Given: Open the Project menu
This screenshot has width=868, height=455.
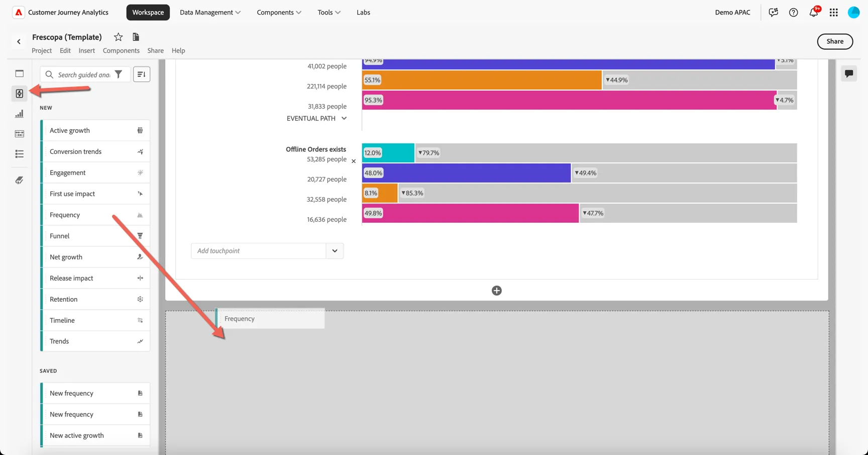Looking at the screenshot, I should coord(42,50).
